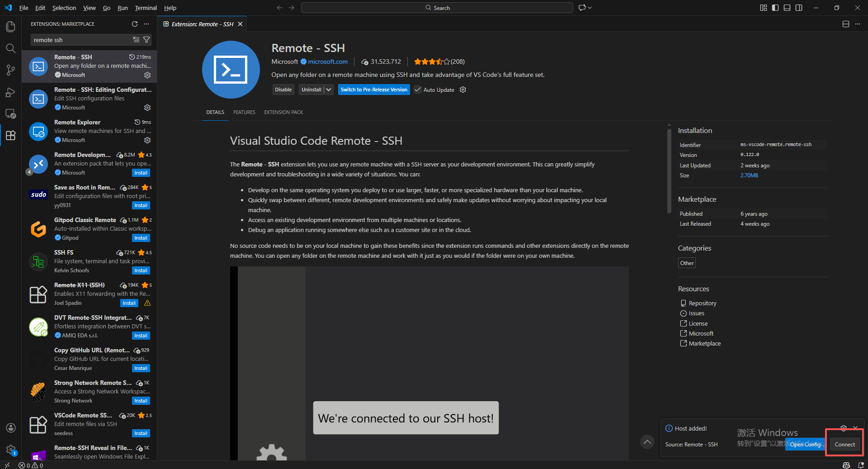Image resolution: width=868 pixels, height=469 pixels.
Task: Toggle panel visibility in title bar
Action: tap(787, 8)
